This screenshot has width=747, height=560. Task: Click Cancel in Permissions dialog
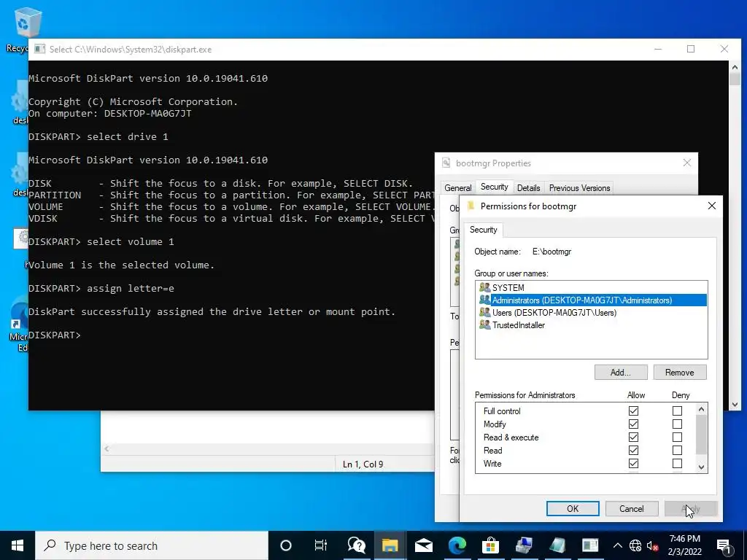tap(631, 508)
